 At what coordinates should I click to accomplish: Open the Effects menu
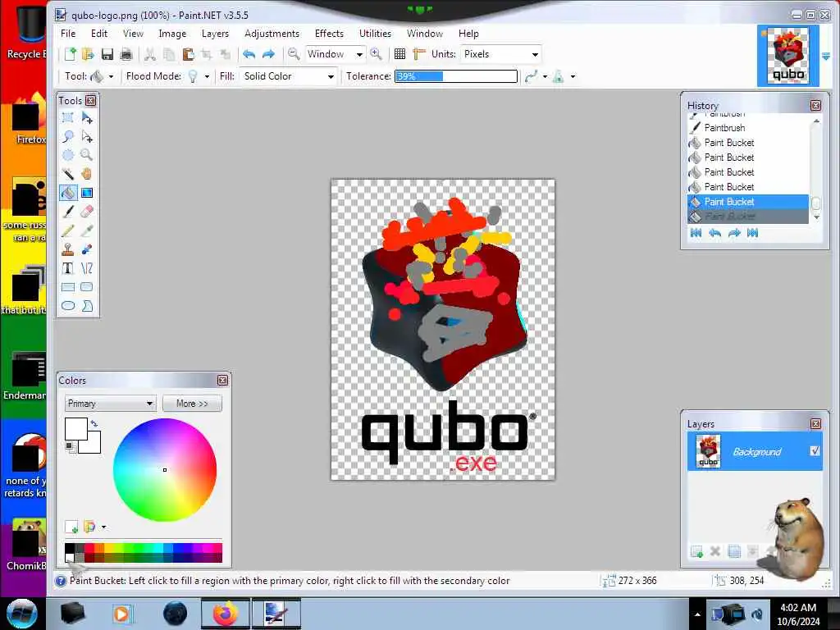pyautogui.click(x=329, y=33)
